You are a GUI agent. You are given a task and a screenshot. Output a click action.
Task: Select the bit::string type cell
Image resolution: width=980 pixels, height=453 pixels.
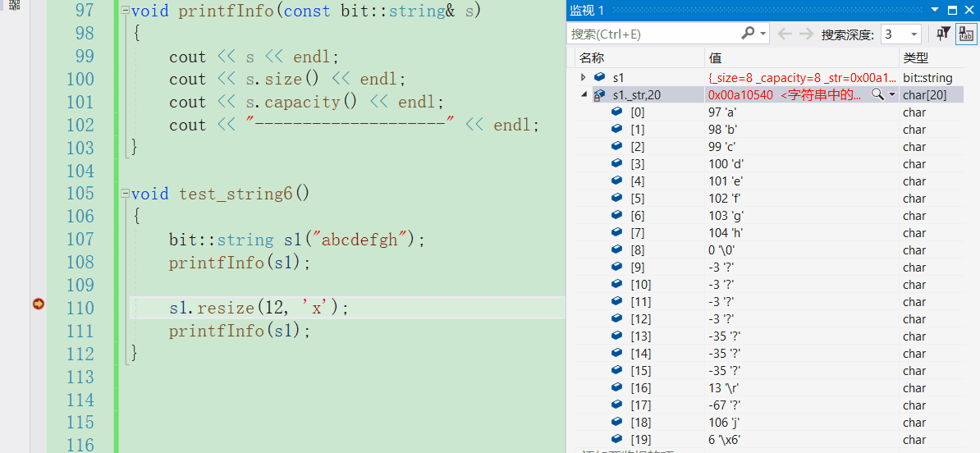click(927, 77)
